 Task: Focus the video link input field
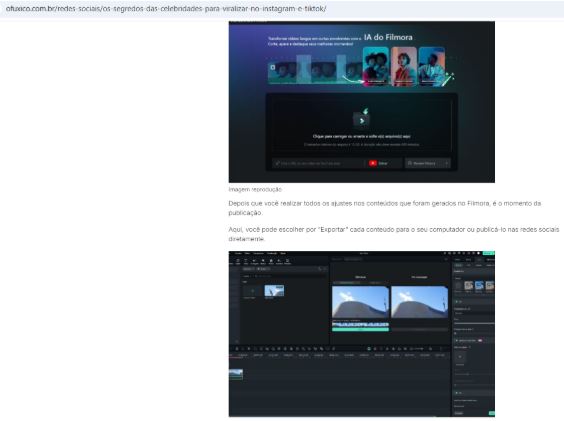click(318, 163)
